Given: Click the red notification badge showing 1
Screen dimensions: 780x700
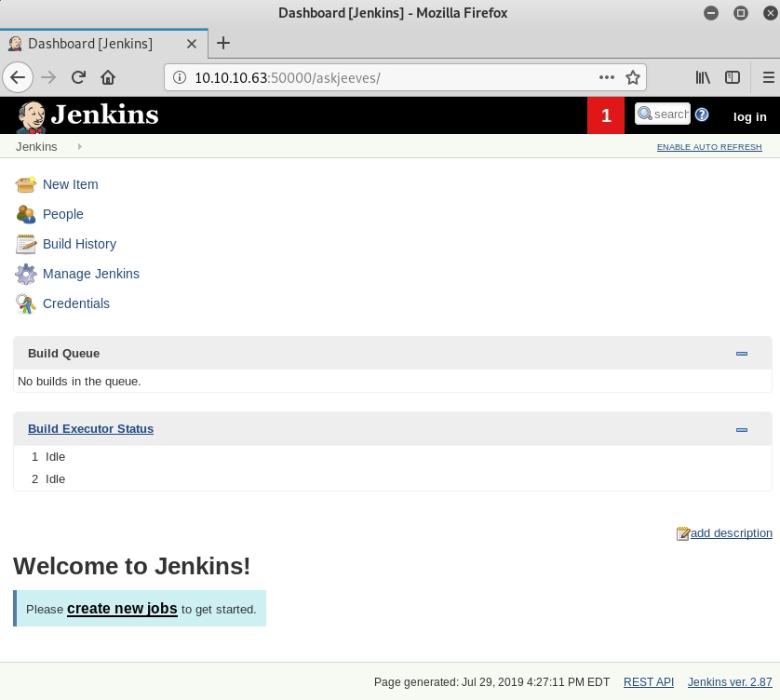Looking at the screenshot, I should (605, 115).
